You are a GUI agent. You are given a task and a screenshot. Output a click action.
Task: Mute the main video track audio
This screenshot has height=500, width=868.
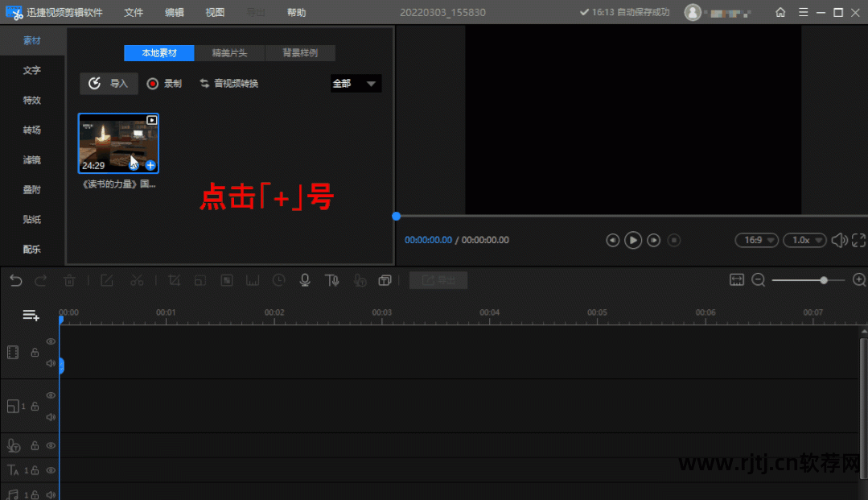pos(51,363)
